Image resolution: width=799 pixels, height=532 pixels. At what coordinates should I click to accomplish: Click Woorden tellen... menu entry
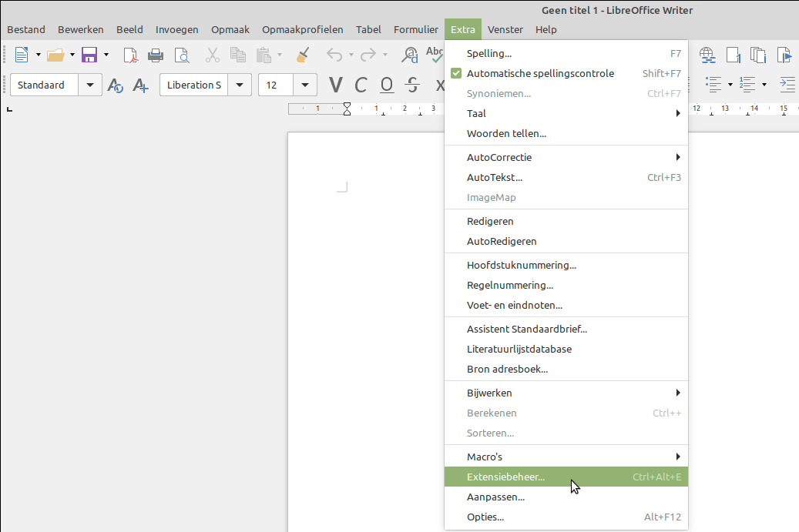click(506, 133)
